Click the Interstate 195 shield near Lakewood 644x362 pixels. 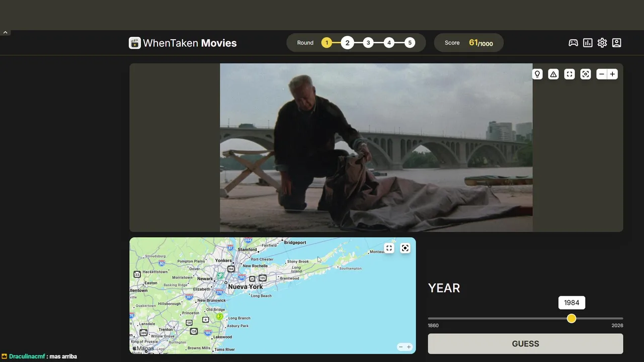click(x=208, y=333)
